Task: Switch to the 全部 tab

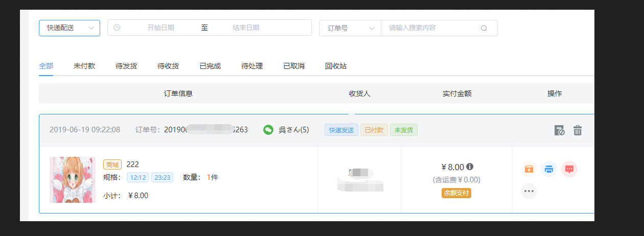Action: (46, 66)
